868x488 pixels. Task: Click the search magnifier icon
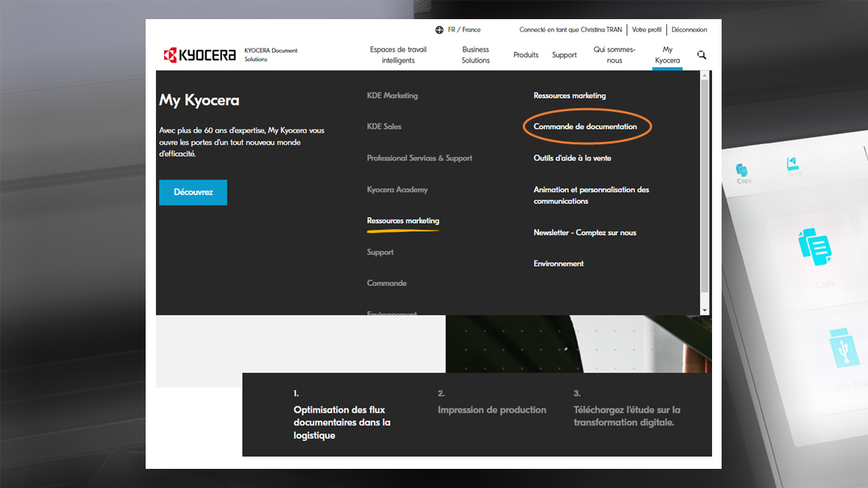coord(702,55)
